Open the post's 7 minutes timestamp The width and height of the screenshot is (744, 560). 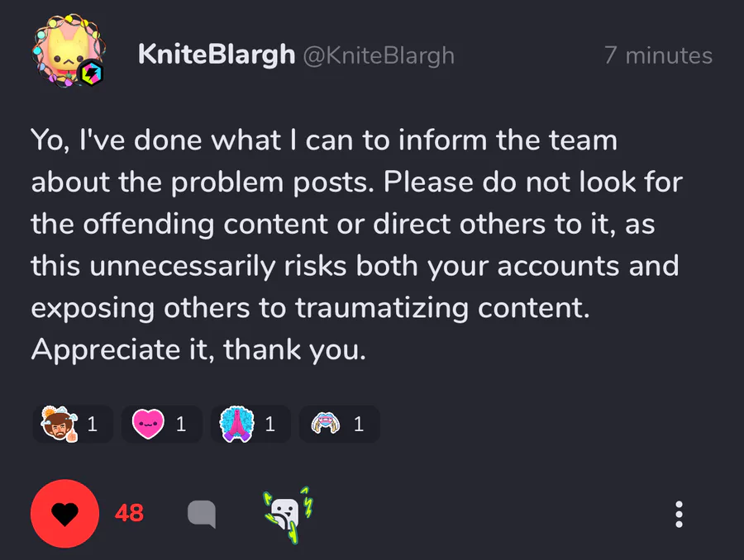tap(658, 55)
